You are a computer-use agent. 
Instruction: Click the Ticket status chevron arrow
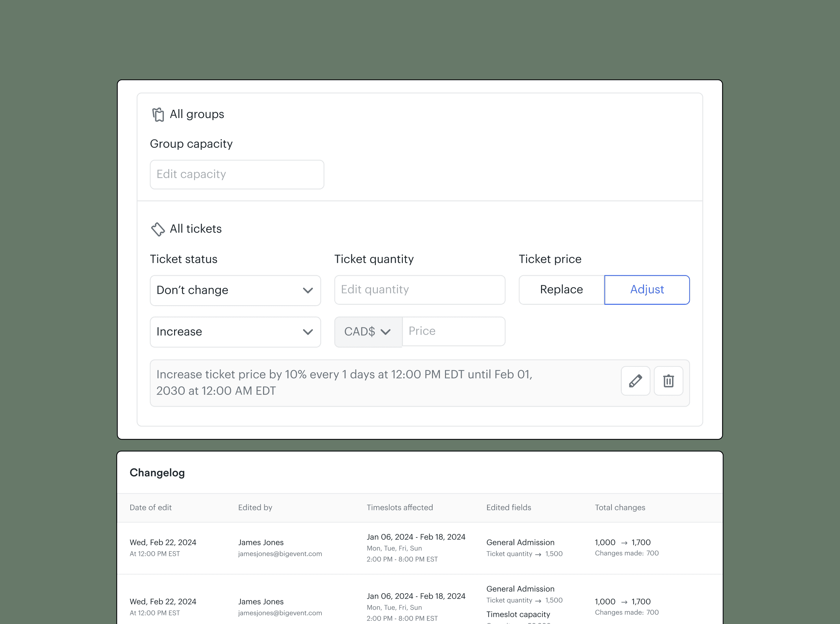pos(308,290)
